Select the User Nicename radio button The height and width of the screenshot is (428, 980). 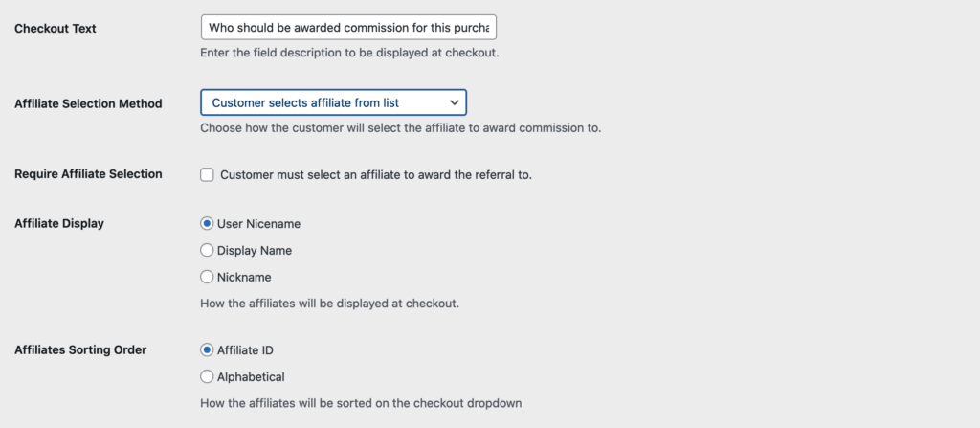(x=207, y=224)
